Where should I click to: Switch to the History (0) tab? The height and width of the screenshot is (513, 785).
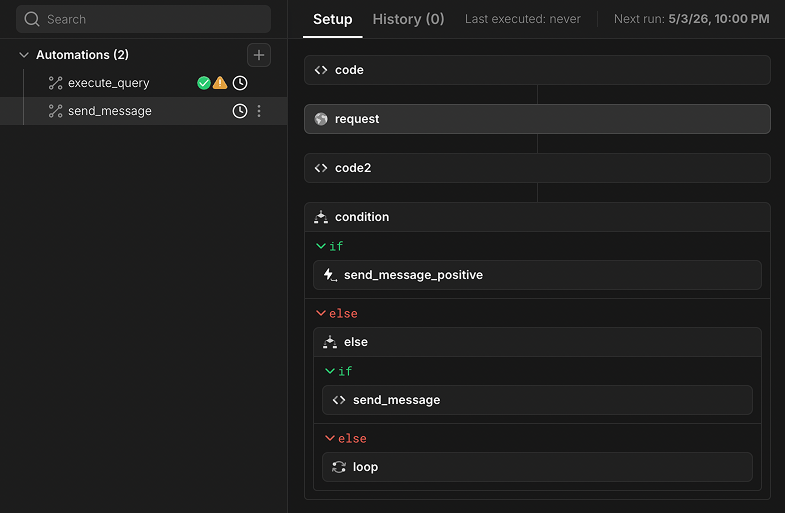click(x=408, y=19)
